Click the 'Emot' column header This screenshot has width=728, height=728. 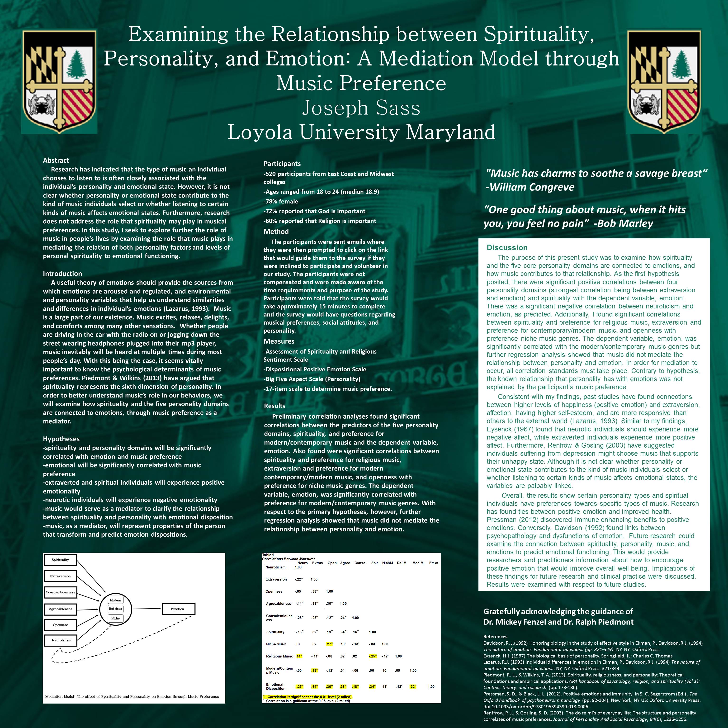pos(434,563)
